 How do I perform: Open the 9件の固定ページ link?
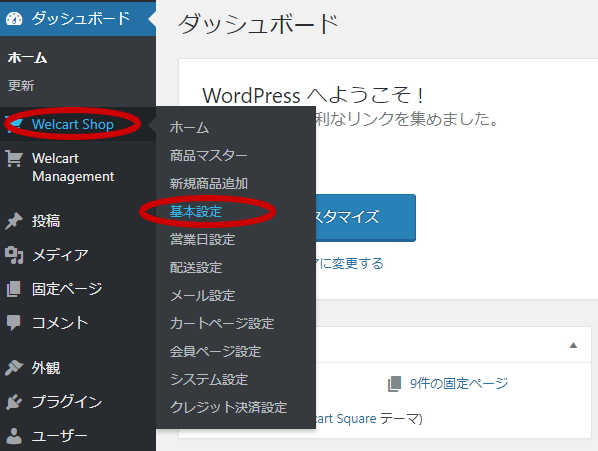pyautogui.click(x=459, y=383)
